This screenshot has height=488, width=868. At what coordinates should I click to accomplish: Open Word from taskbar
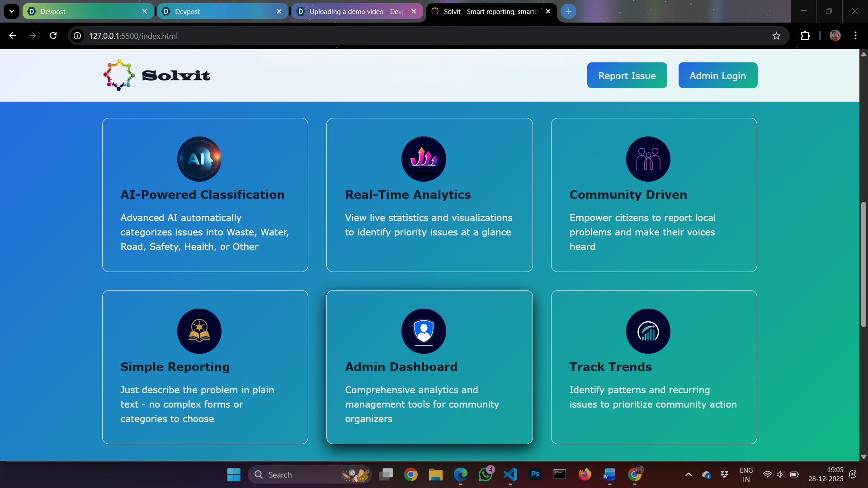[609, 474]
